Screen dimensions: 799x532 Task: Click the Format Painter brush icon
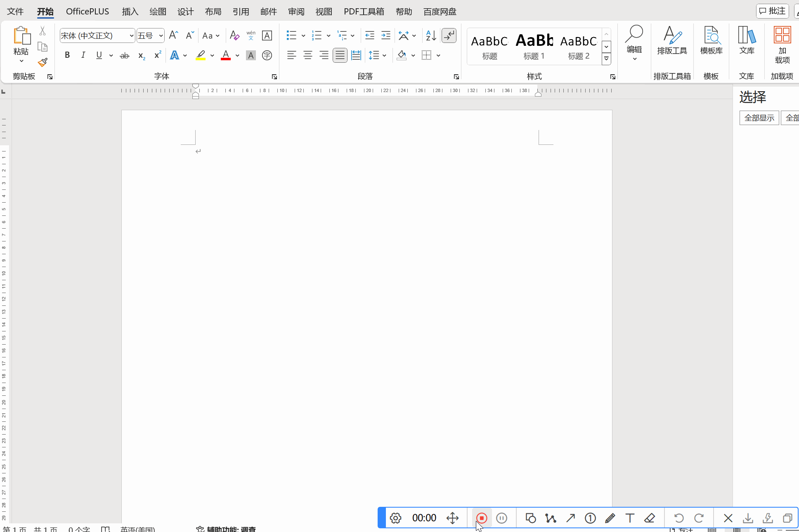[43, 62]
